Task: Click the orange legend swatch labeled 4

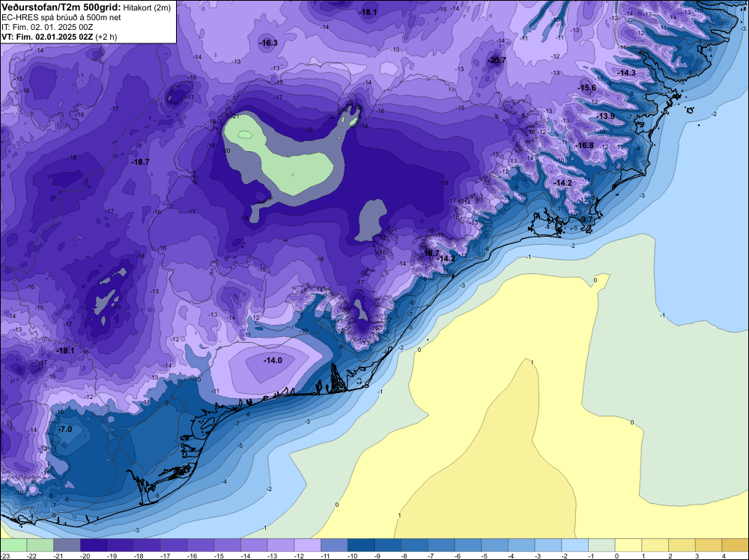Action: click(x=736, y=545)
